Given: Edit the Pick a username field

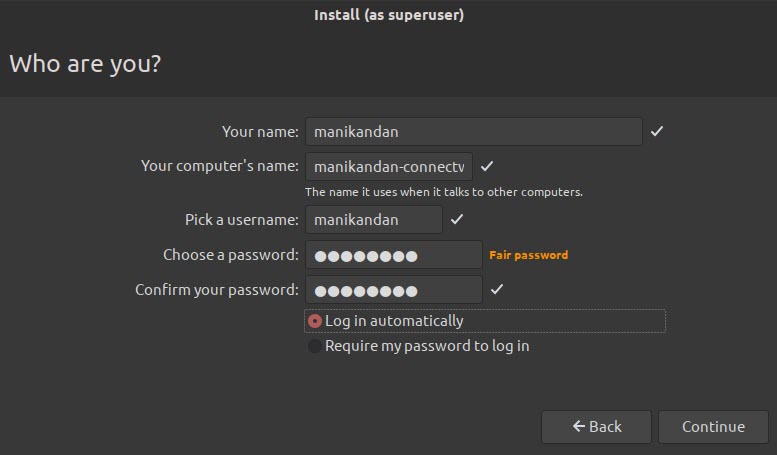Looking at the screenshot, I should tap(374, 220).
